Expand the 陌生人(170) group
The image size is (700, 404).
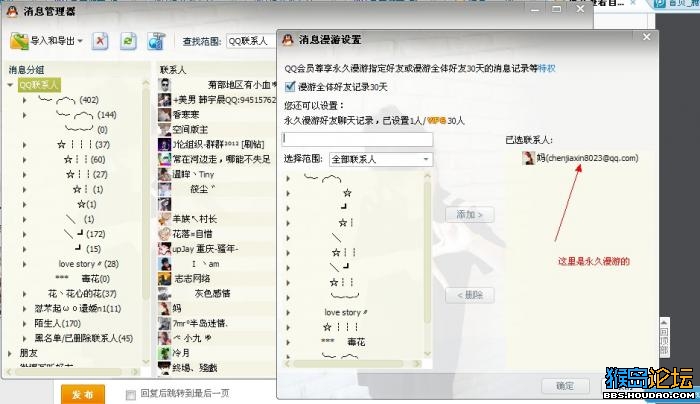tap(25, 324)
